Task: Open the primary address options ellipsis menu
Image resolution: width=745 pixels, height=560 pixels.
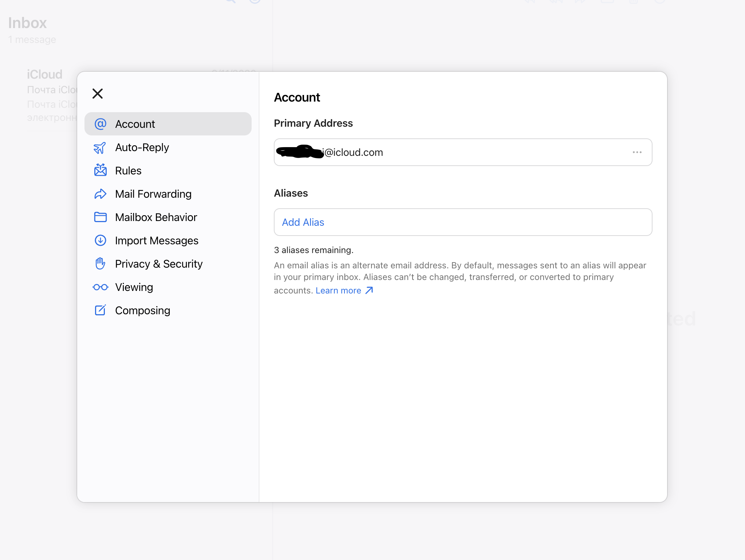Action: coord(636,152)
